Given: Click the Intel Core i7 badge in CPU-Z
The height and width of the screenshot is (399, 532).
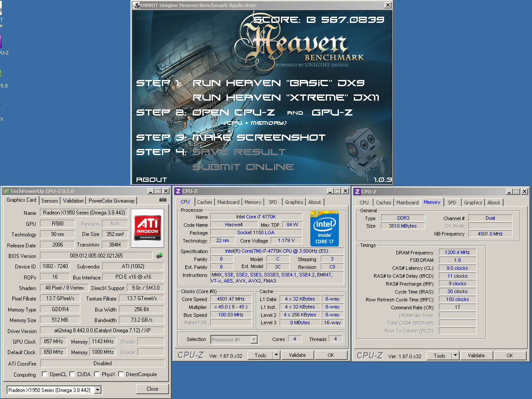Looking at the screenshot, I should [324, 229].
